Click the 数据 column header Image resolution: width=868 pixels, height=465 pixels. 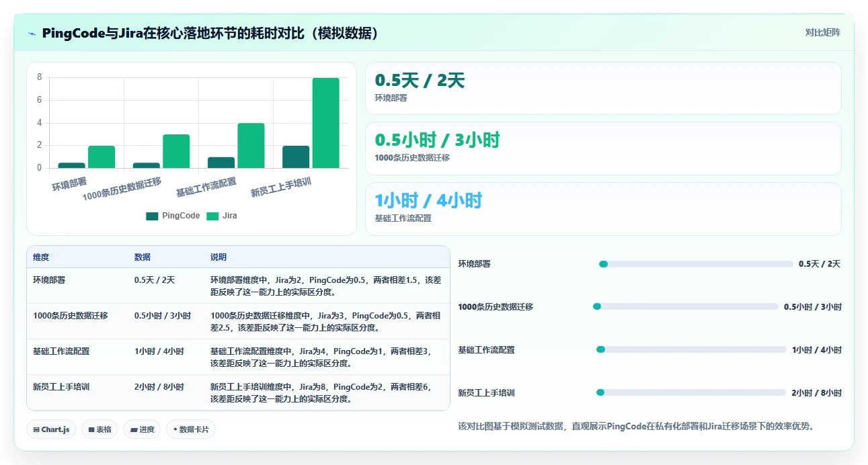click(143, 257)
